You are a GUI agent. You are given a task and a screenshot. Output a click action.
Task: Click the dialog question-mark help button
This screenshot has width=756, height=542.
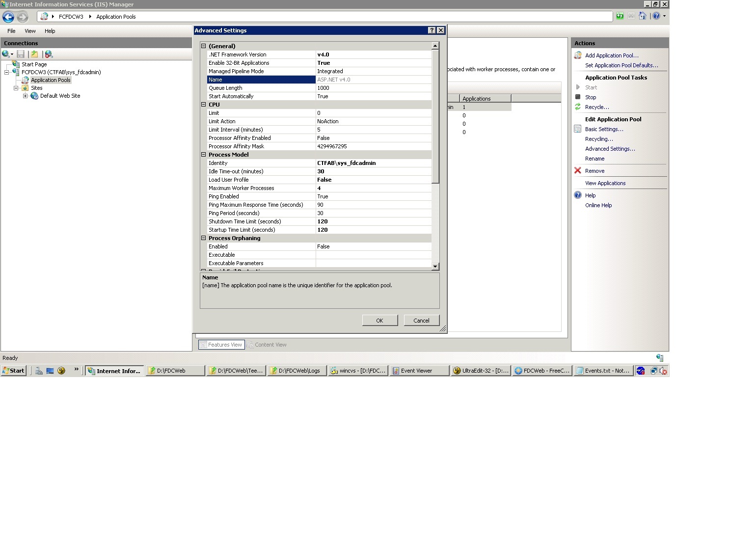432,30
